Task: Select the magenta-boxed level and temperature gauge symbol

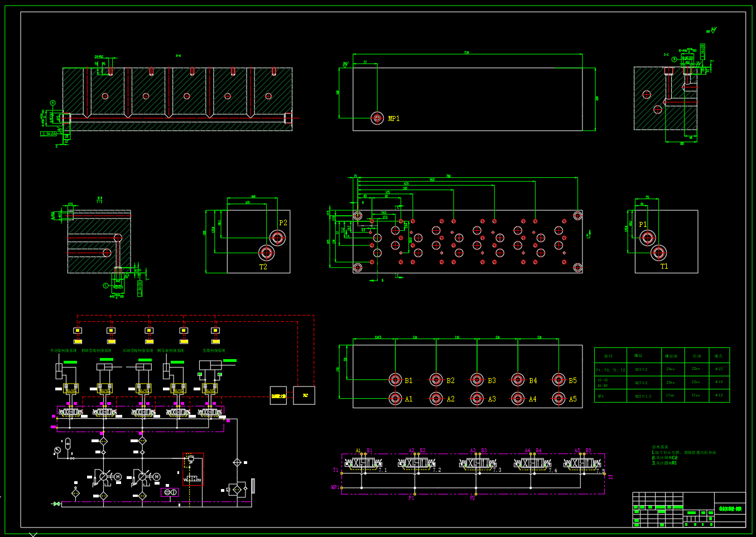Action: click(170, 492)
